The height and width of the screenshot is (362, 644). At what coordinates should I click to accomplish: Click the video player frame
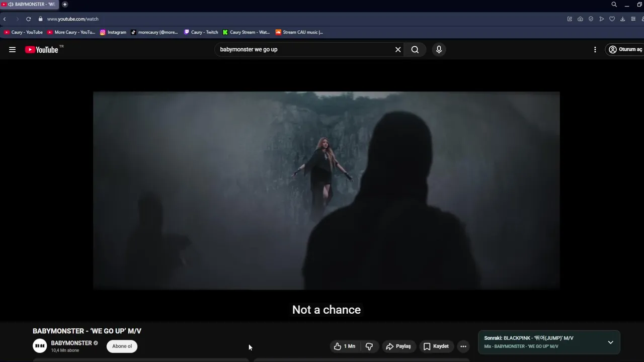(x=326, y=190)
